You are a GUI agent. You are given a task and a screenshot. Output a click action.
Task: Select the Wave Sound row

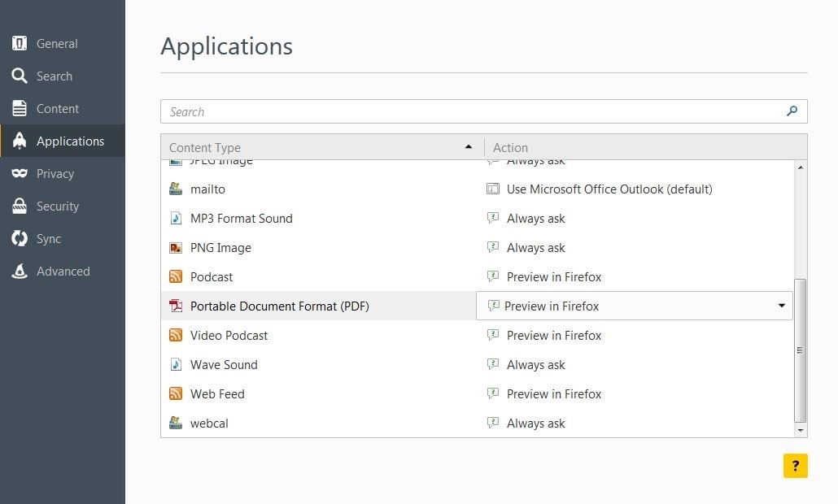coord(478,365)
